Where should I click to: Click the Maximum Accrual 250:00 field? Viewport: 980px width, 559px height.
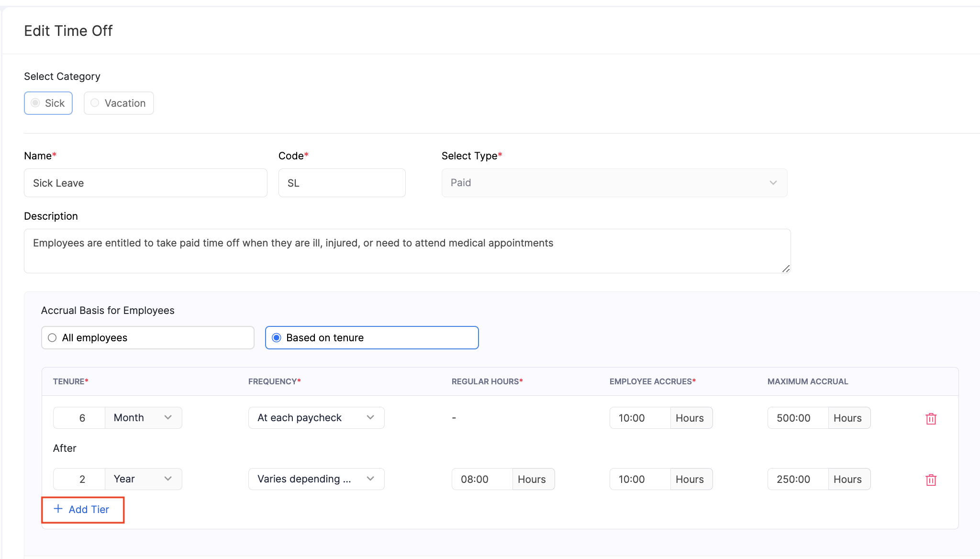[x=797, y=479]
